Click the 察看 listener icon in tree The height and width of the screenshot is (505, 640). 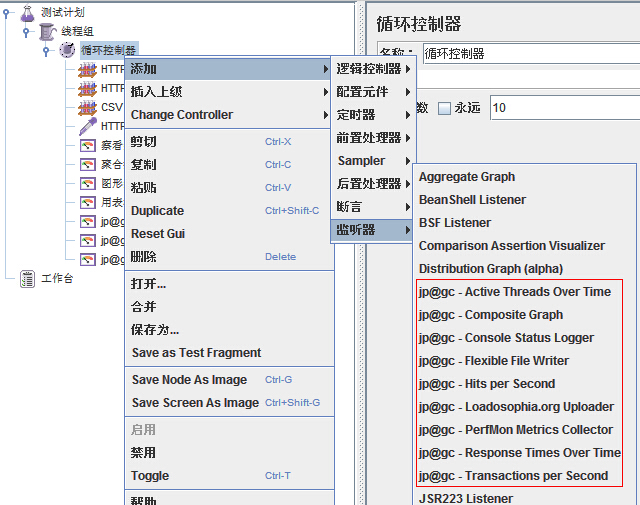pyautogui.click(x=87, y=146)
